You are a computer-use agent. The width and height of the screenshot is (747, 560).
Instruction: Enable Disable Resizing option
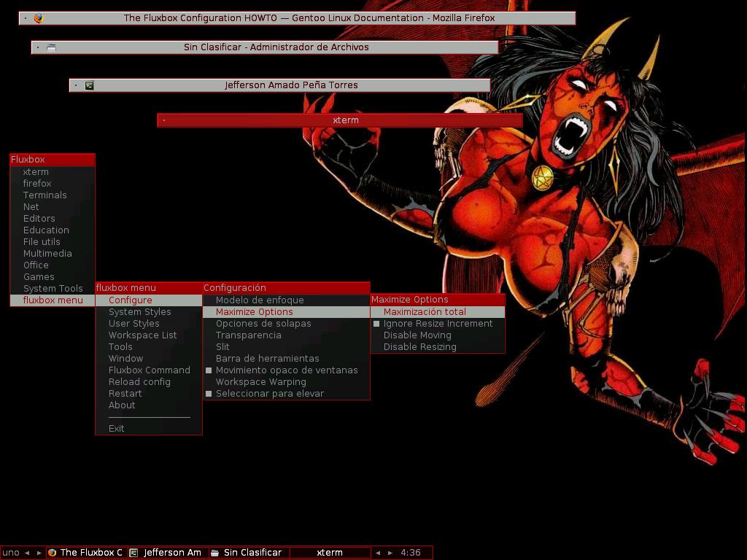(438, 347)
